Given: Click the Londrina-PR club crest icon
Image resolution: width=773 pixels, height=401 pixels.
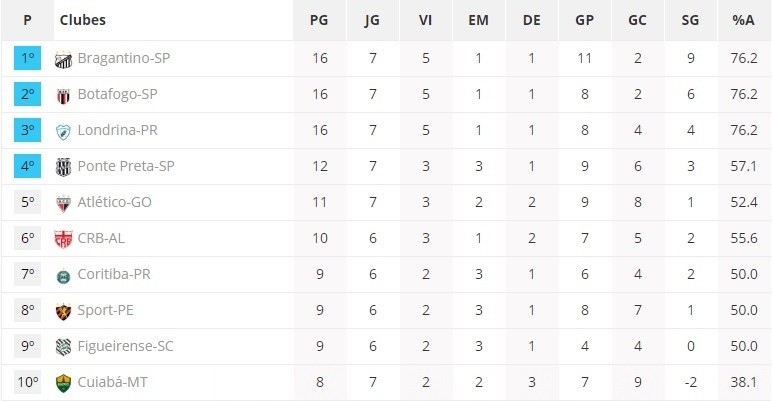Looking at the screenshot, I should pos(63,131).
